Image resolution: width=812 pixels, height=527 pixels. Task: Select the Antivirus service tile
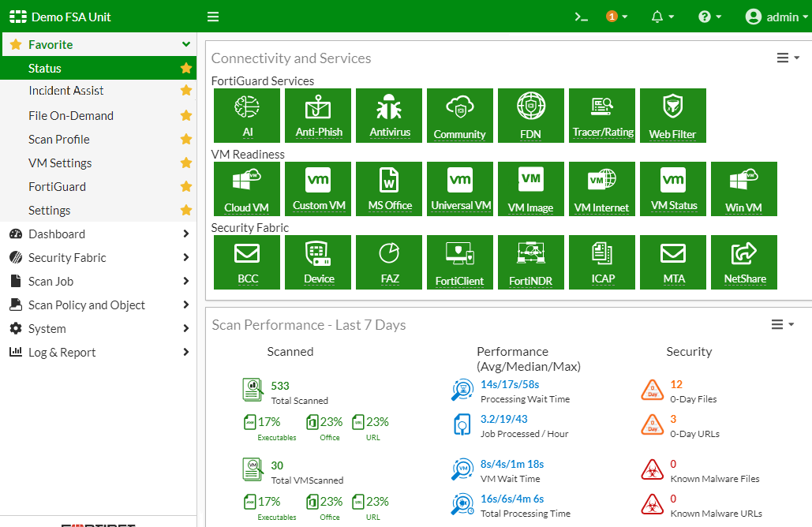tap(388, 115)
